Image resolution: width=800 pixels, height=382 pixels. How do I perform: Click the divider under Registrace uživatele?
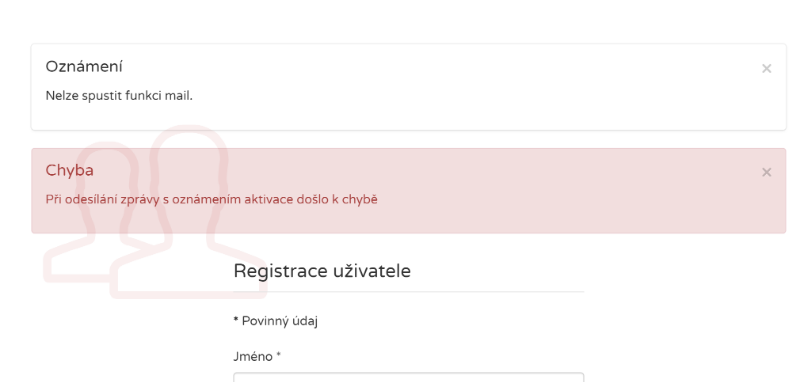(x=409, y=292)
